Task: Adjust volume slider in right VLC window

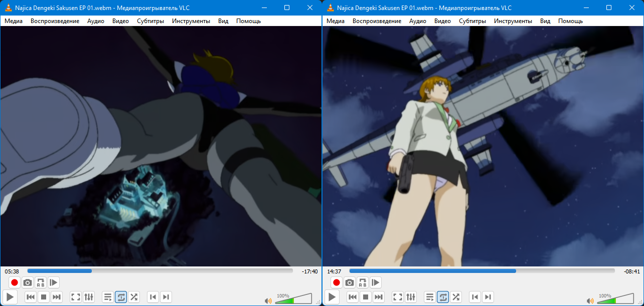Action: tap(615, 298)
